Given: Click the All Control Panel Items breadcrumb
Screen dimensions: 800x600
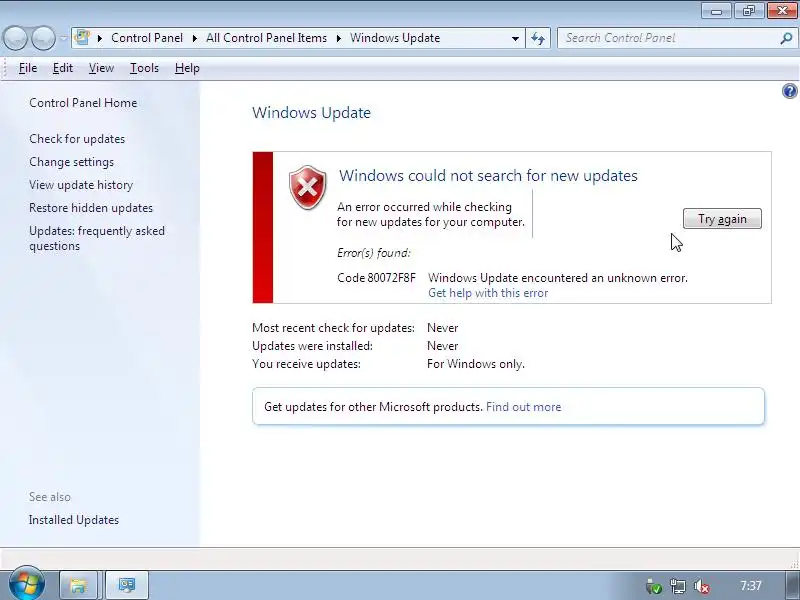Looking at the screenshot, I should 266,38.
